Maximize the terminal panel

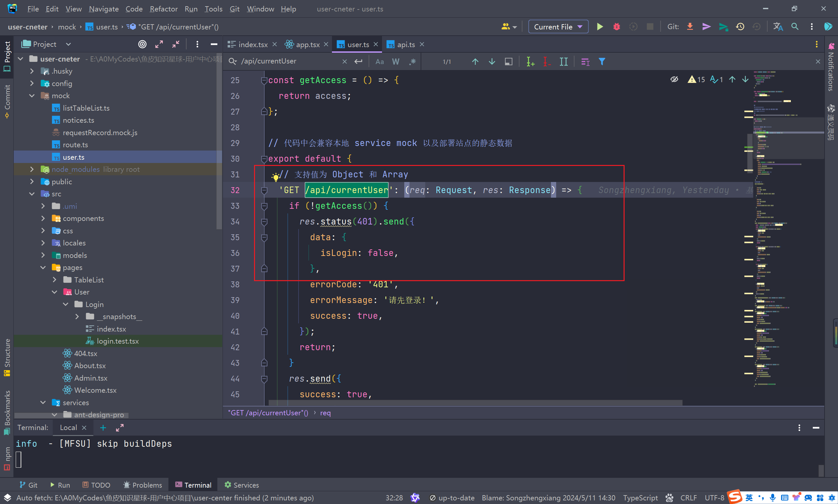click(119, 428)
